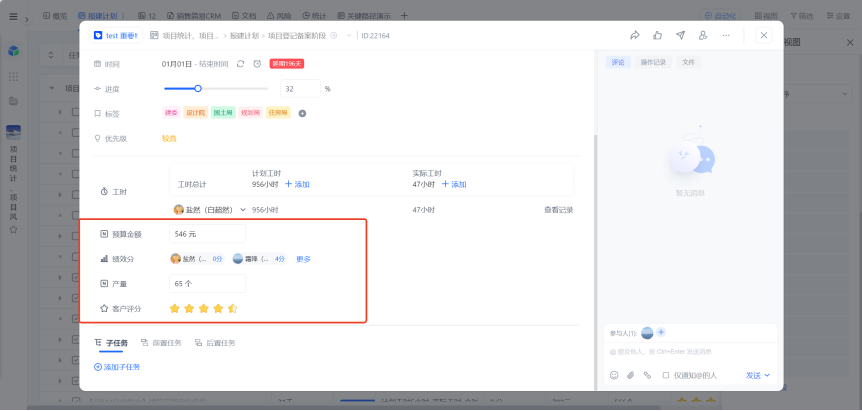Click the 较高 priority value
The height and width of the screenshot is (411, 862).
(x=169, y=138)
